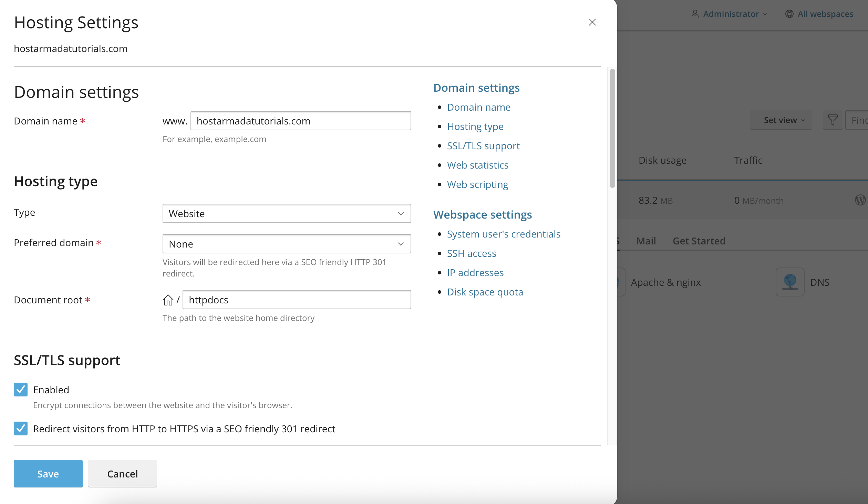Open the Disk space quota link

click(x=485, y=292)
